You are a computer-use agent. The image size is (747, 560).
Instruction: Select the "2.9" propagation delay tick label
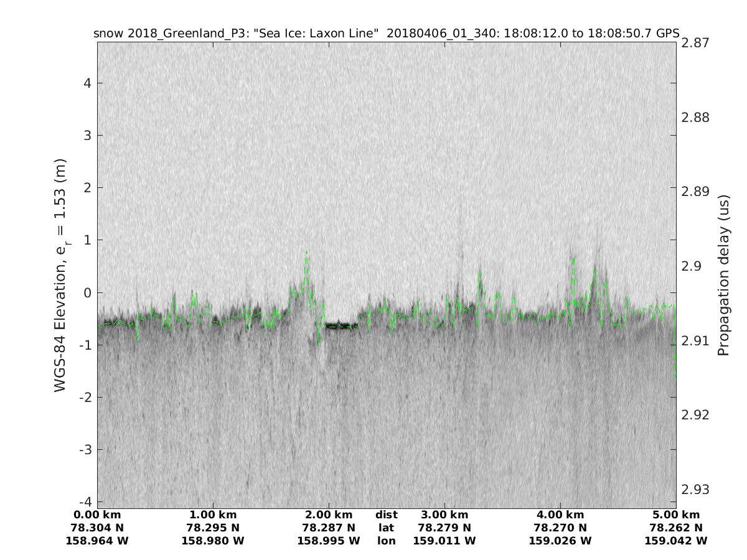691,266
